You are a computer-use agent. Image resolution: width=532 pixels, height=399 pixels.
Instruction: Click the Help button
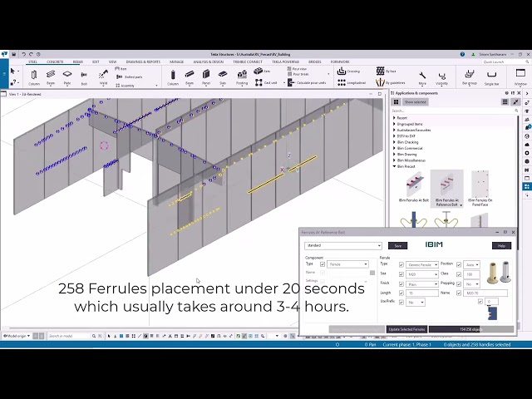pyautogui.click(x=501, y=246)
